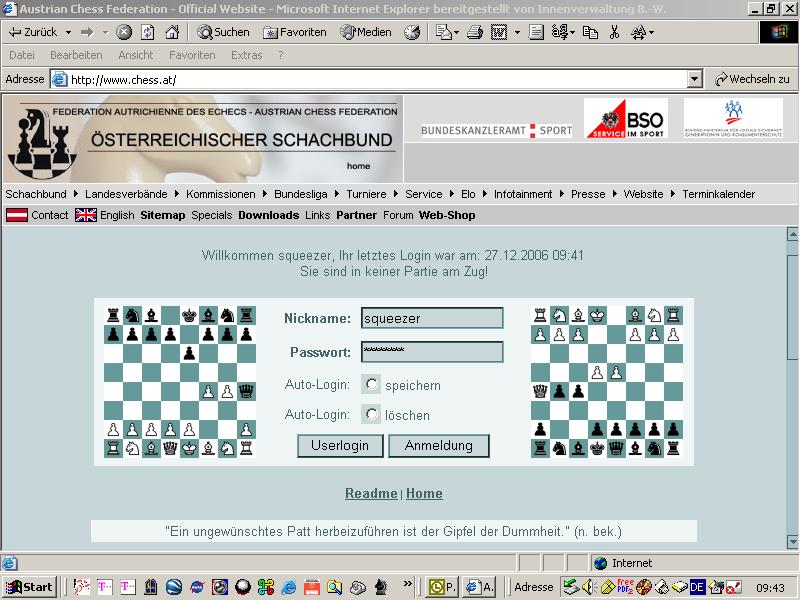
Task: Open the Extras menu
Action: 246,55
